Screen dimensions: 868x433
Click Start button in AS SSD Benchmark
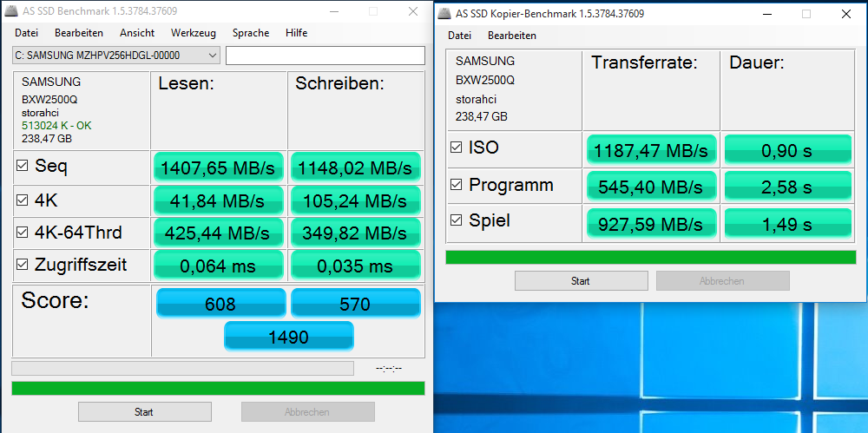pos(144,412)
